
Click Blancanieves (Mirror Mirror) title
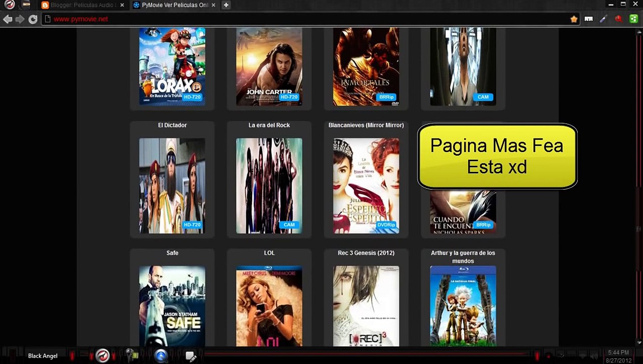pyautogui.click(x=366, y=125)
